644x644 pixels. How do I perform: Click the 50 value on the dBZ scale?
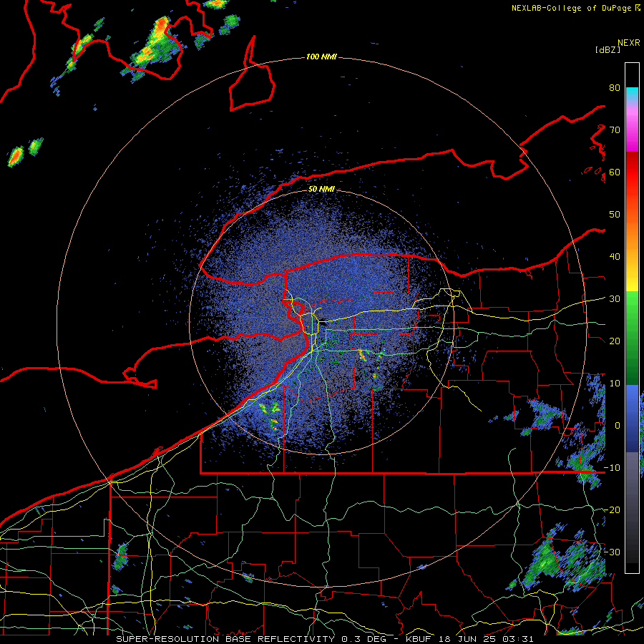pyautogui.click(x=615, y=215)
